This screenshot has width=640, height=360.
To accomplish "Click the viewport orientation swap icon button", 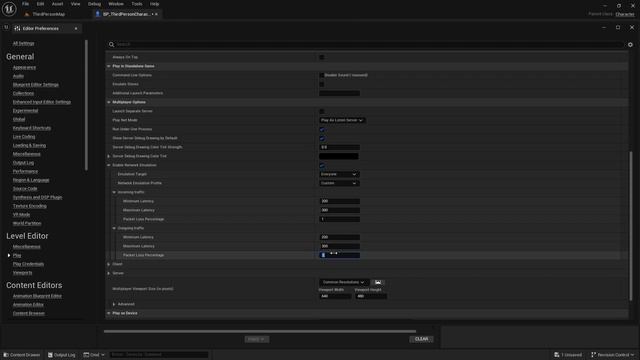I will pyautogui.click(x=378, y=282).
